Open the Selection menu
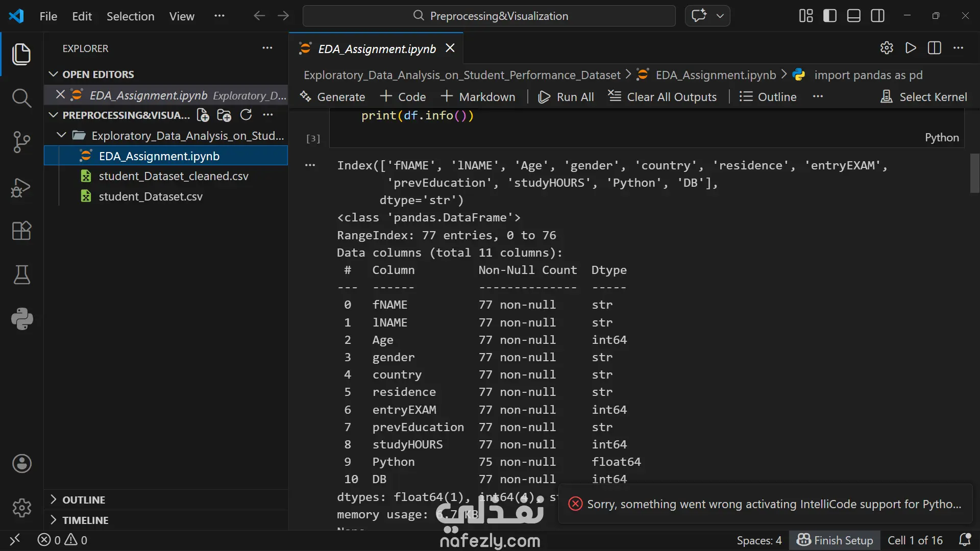The width and height of the screenshot is (980, 551). pos(130,16)
